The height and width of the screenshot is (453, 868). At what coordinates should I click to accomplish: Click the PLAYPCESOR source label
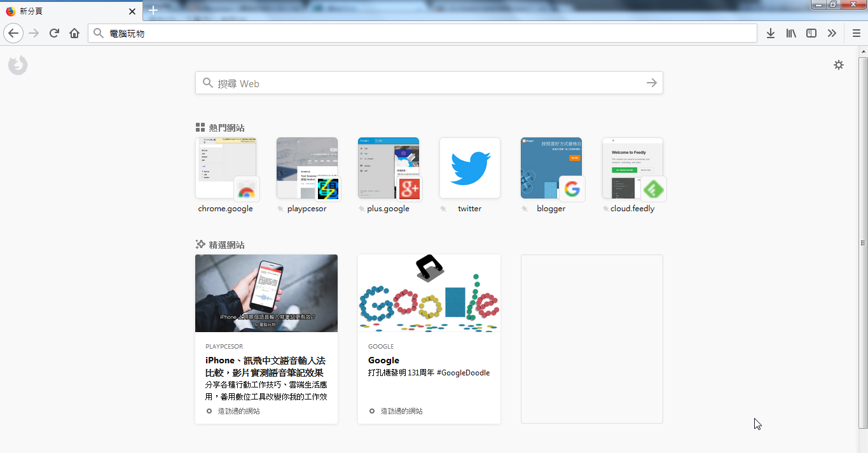click(x=224, y=347)
